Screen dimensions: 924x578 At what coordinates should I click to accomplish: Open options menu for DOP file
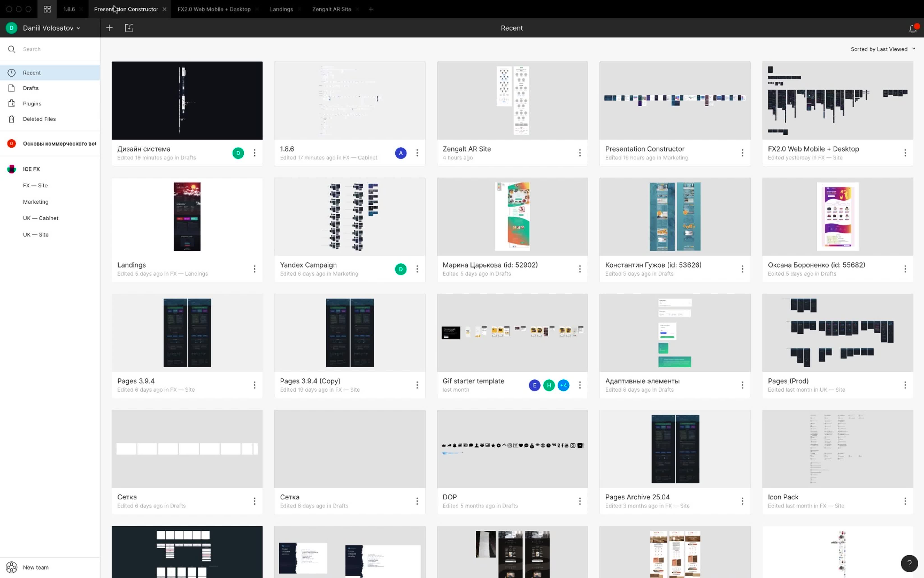pyautogui.click(x=580, y=501)
